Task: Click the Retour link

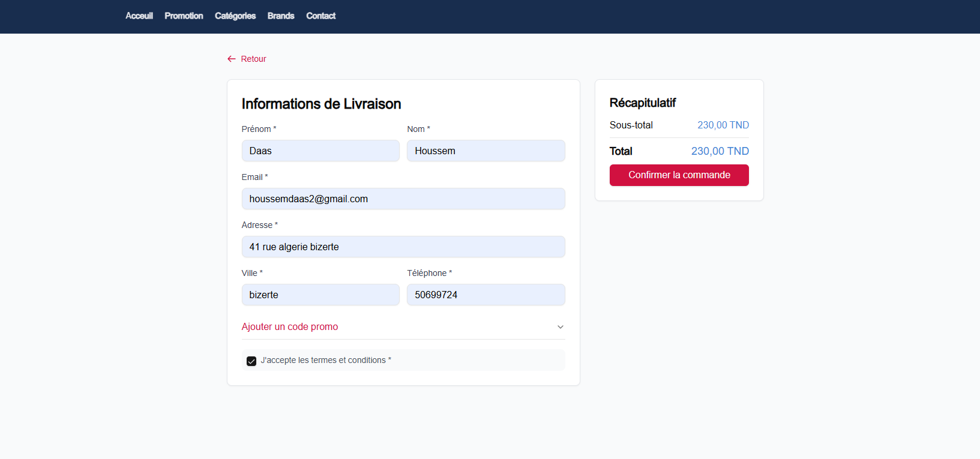Action: [253, 59]
